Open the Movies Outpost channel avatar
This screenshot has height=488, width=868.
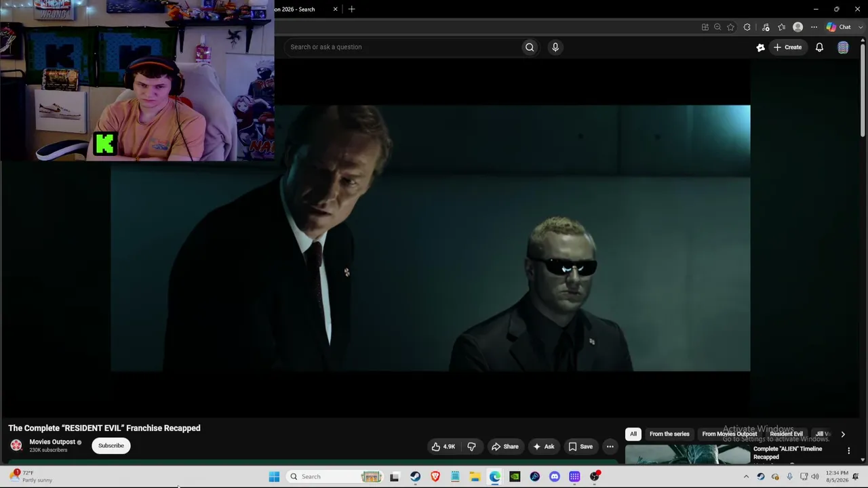(x=16, y=445)
